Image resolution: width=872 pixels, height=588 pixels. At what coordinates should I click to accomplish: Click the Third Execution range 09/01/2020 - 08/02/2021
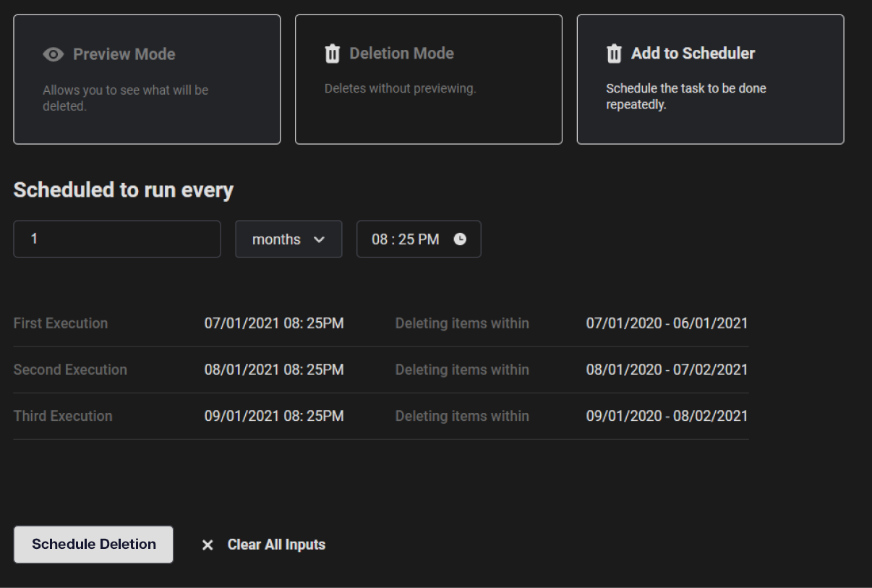(x=667, y=416)
